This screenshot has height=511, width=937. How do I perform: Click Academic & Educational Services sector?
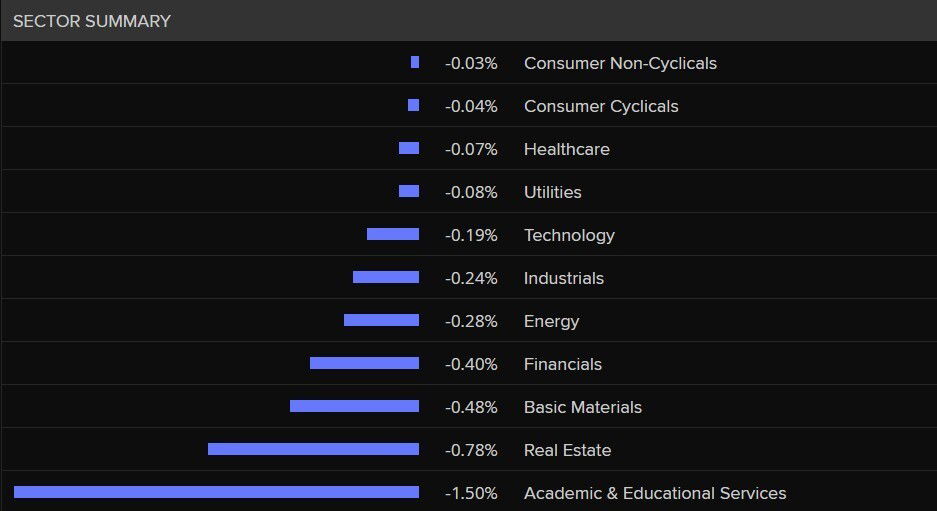tap(655, 493)
